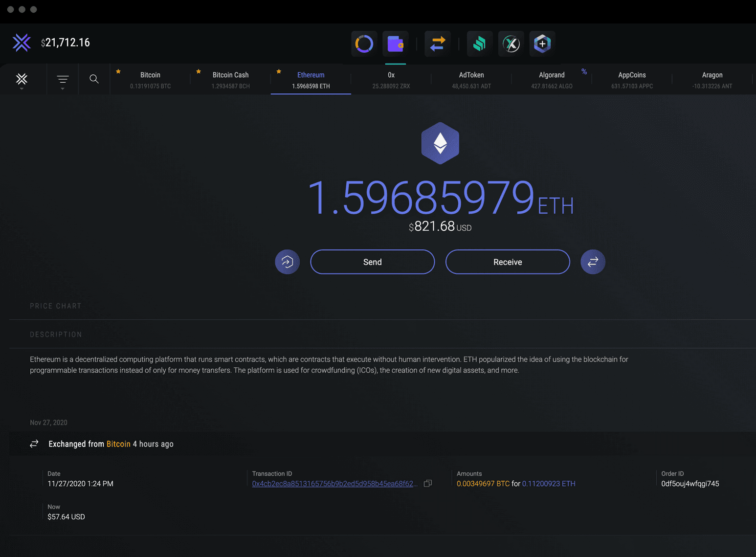Select the 0x asset tab
The width and height of the screenshot is (756, 557).
tap(391, 80)
